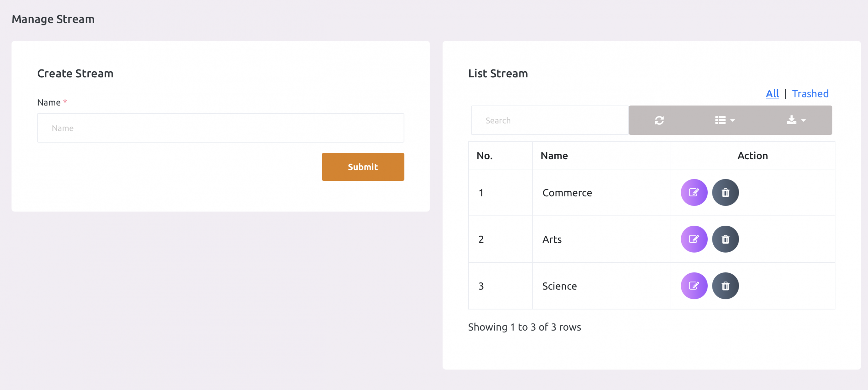Sort by the Name column header
868x390 pixels.
554,156
